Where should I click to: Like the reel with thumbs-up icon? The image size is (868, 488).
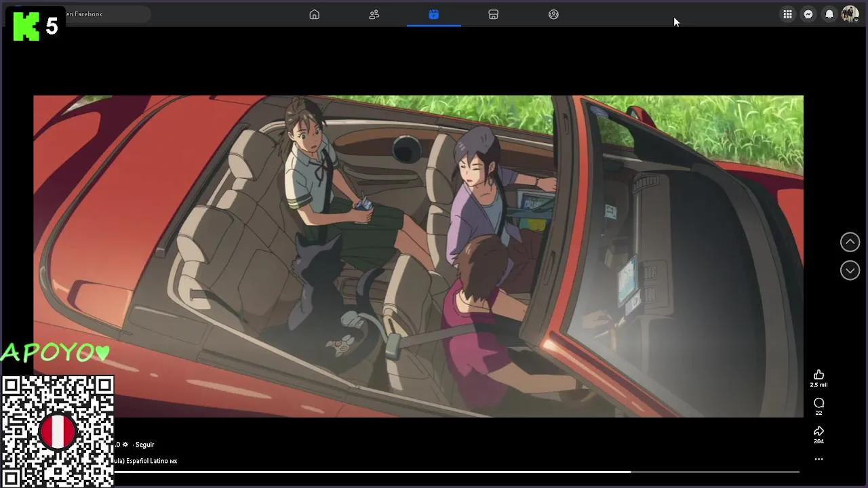[x=818, y=375]
